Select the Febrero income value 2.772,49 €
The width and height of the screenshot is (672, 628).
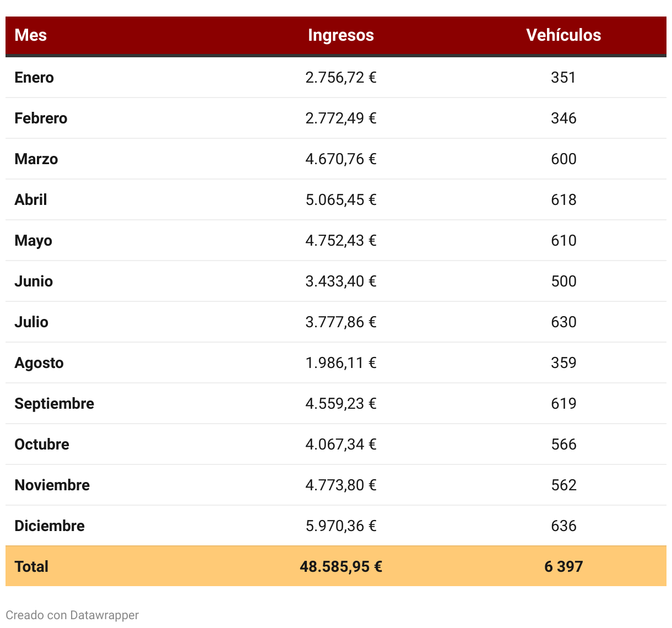coord(340,118)
